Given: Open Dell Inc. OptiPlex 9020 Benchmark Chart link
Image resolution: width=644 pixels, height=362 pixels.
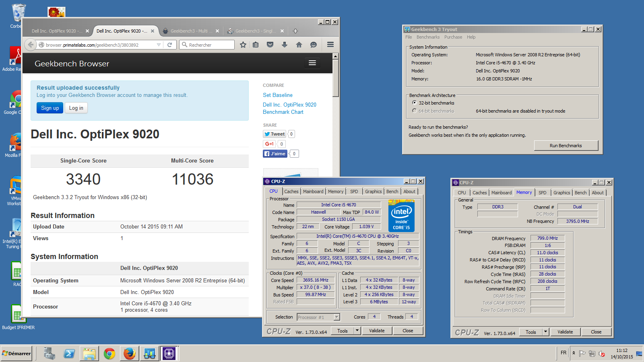Looking at the screenshot, I should click(x=289, y=108).
